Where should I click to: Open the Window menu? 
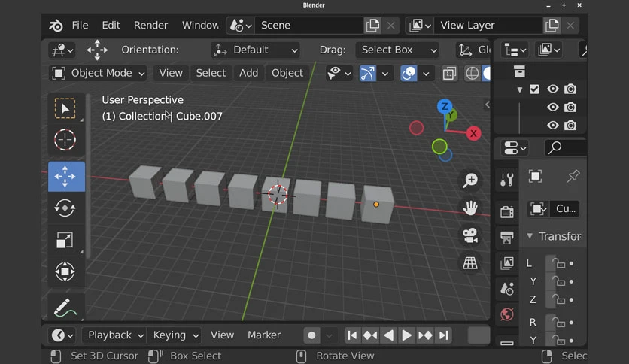pos(200,26)
